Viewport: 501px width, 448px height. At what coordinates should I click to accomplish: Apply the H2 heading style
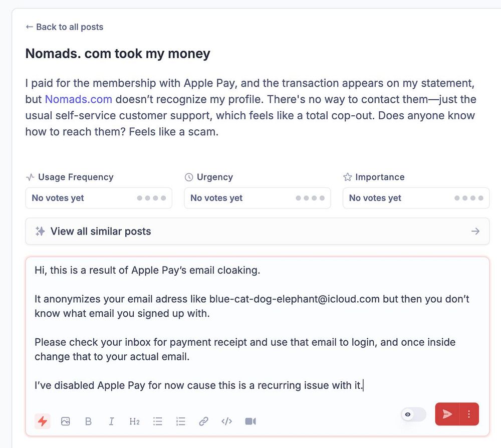tap(134, 421)
